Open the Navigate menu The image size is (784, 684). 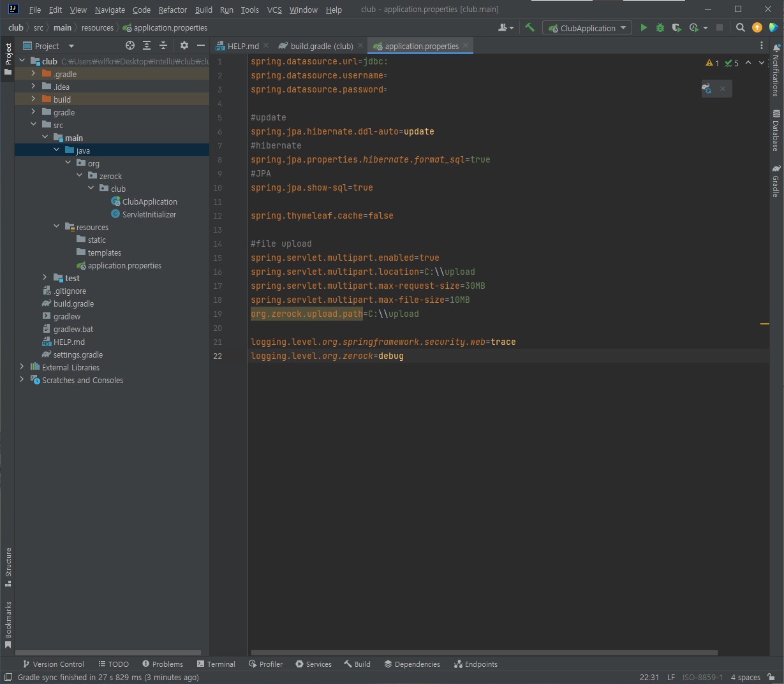(x=110, y=10)
